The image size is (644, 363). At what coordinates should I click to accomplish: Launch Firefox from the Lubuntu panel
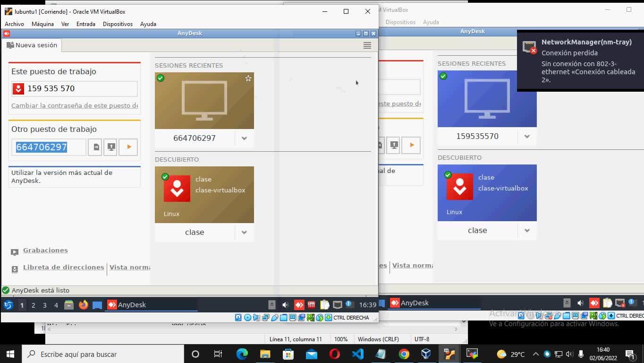click(84, 305)
